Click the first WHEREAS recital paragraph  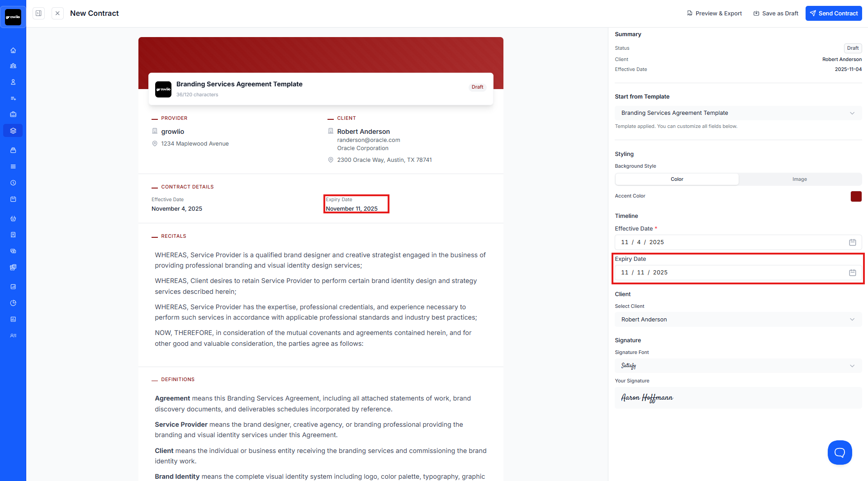[x=320, y=260]
